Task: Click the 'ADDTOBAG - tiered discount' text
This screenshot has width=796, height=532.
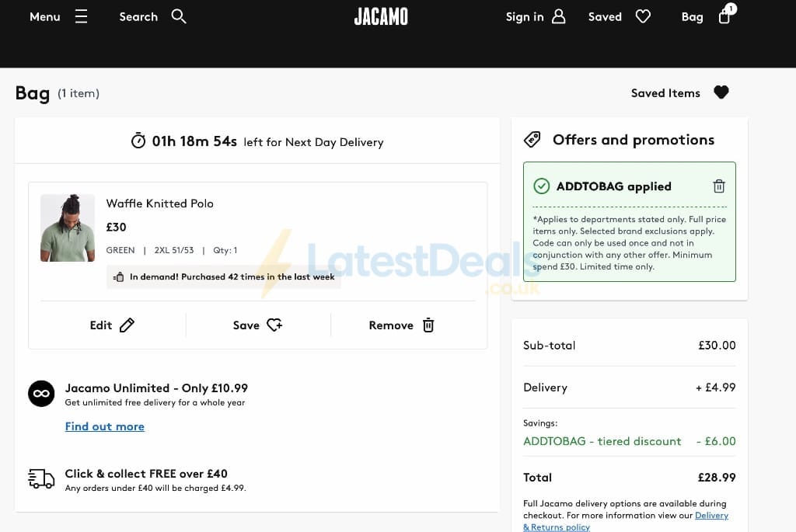Action: coord(602,441)
